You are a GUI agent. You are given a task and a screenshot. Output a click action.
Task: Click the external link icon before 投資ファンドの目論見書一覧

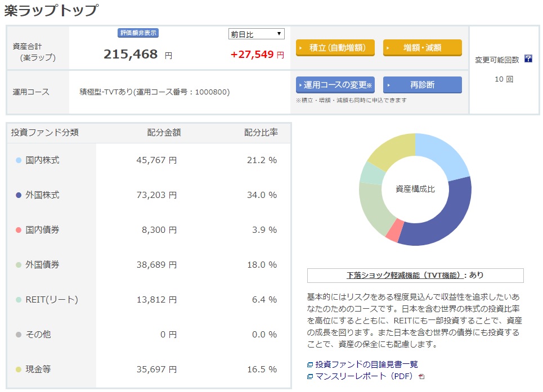pyautogui.click(x=310, y=364)
